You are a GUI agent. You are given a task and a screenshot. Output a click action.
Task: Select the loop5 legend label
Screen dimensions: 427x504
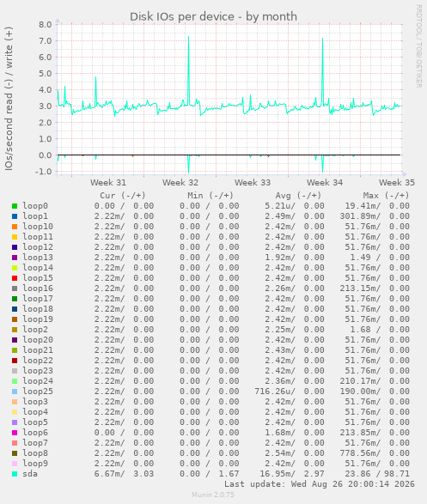[x=35, y=422]
